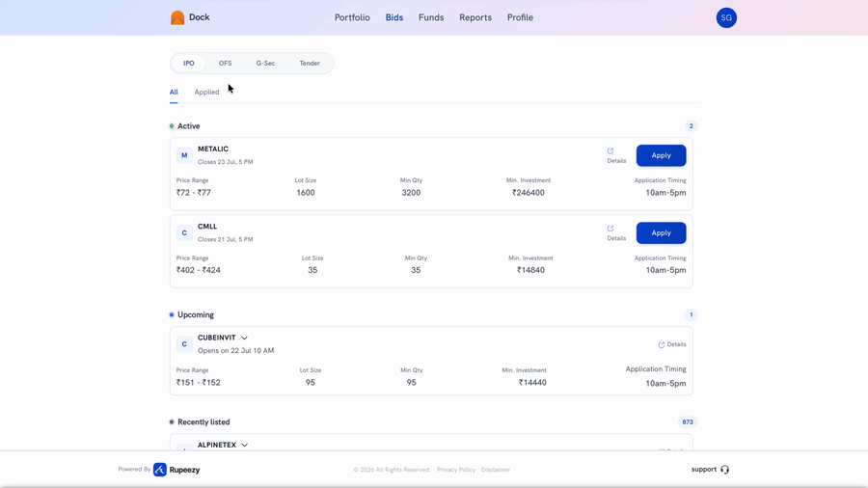Click the min qty value 3200
The height and width of the screenshot is (488, 868).
click(x=411, y=193)
